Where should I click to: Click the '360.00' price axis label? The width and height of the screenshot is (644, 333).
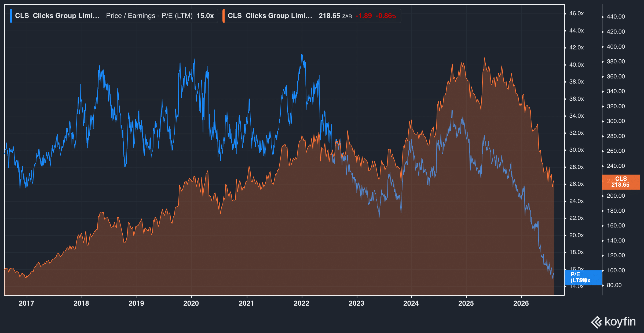pos(616,77)
